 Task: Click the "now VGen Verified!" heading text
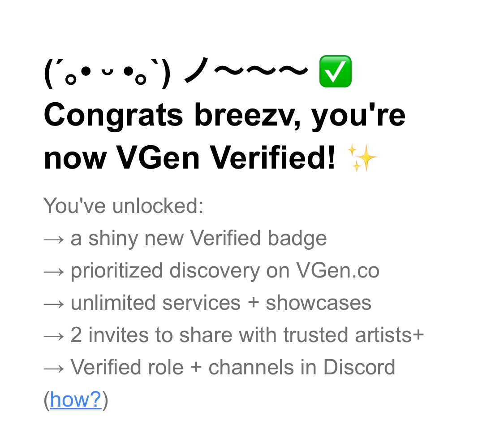(x=190, y=158)
